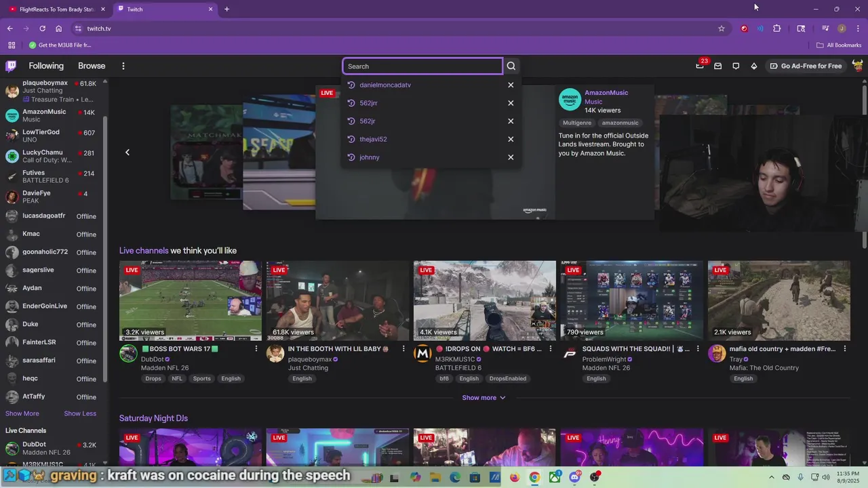Image resolution: width=868 pixels, height=488 pixels.
Task: Open BOSS BOT WARS 17 stream thumbnail
Action: point(191,301)
